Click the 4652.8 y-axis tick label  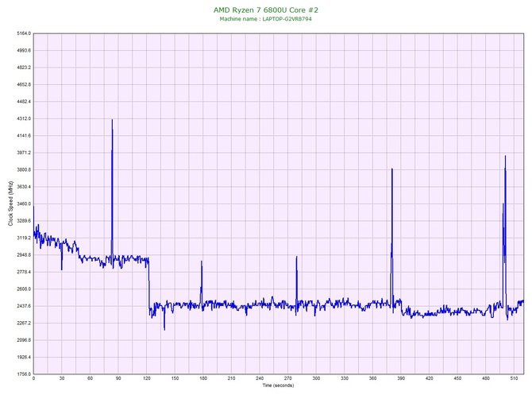pyautogui.click(x=24, y=84)
